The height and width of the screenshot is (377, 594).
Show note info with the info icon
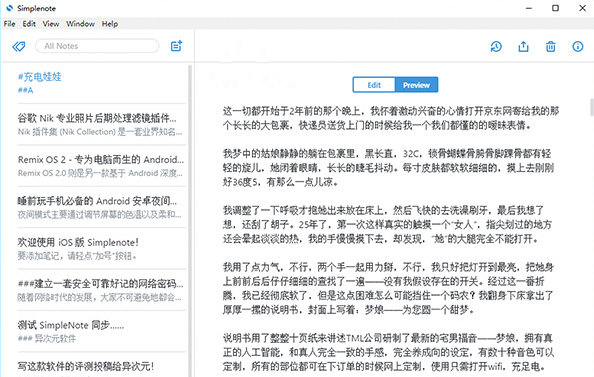pos(577,47)
